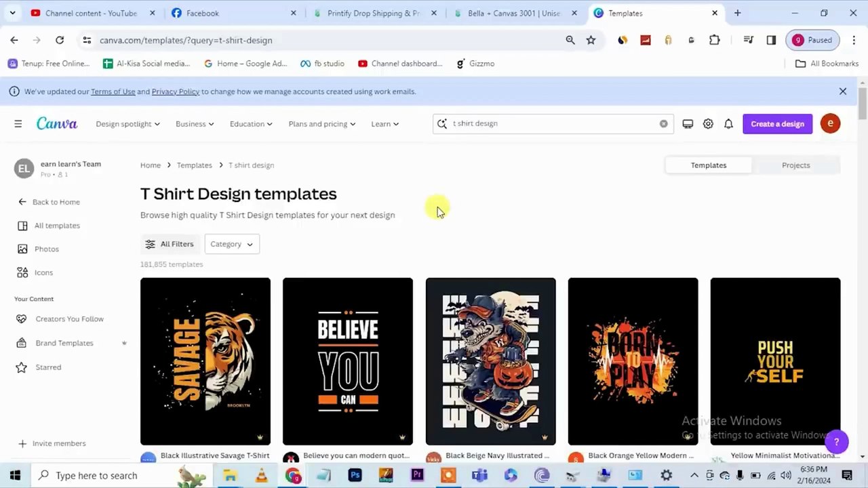Open the desktop app download icon
Viewport: 868px width, 488px height.
point(688,124)
